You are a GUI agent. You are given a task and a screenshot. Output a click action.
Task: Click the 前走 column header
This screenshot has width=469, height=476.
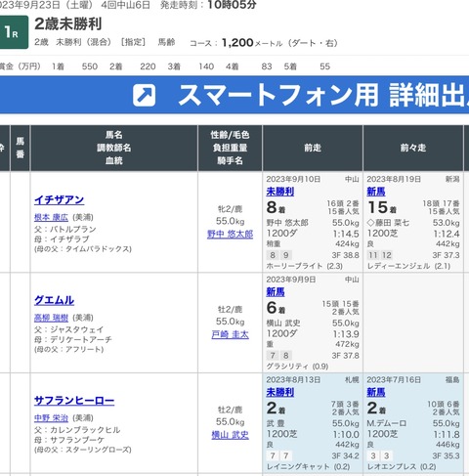pos(313,148)
